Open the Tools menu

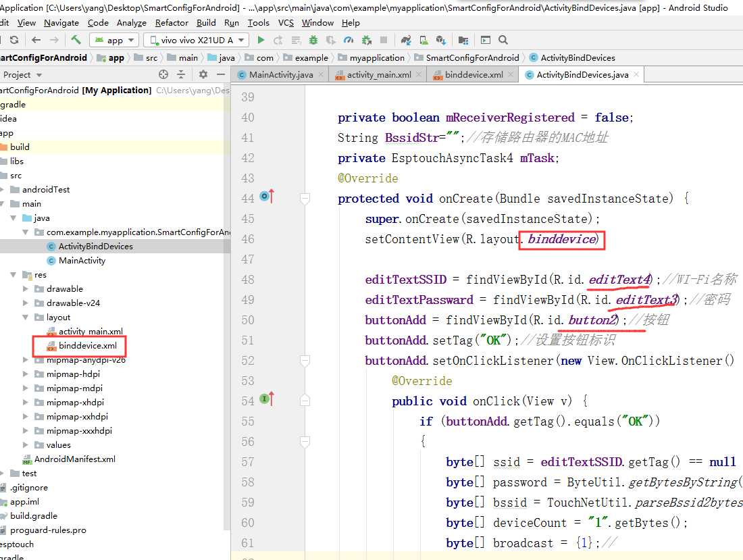[258, 23]
